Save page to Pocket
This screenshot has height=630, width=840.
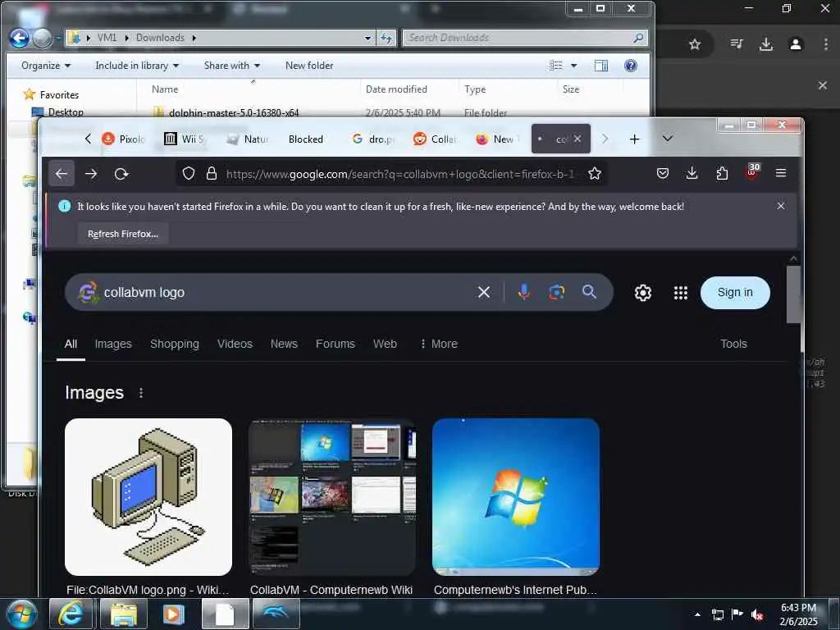coord(663,173)
